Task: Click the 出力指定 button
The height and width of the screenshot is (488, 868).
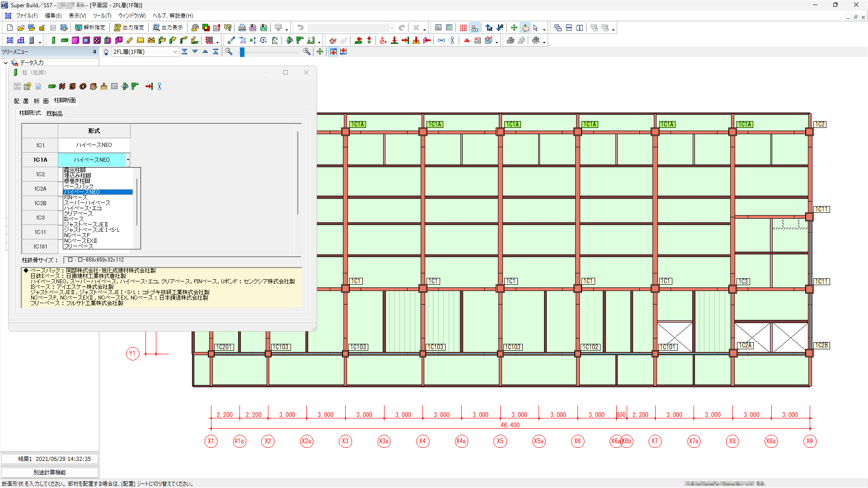Action: [x=129, y=28]
